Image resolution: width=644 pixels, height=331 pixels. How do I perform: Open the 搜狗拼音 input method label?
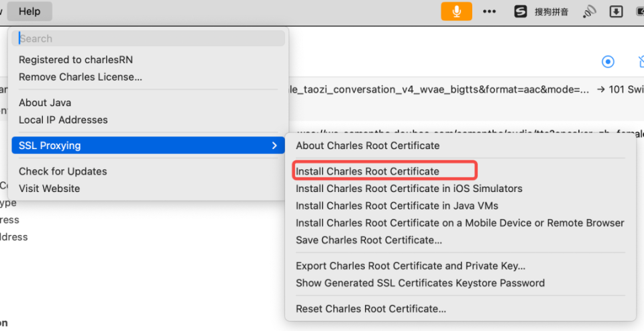(551, 11)
